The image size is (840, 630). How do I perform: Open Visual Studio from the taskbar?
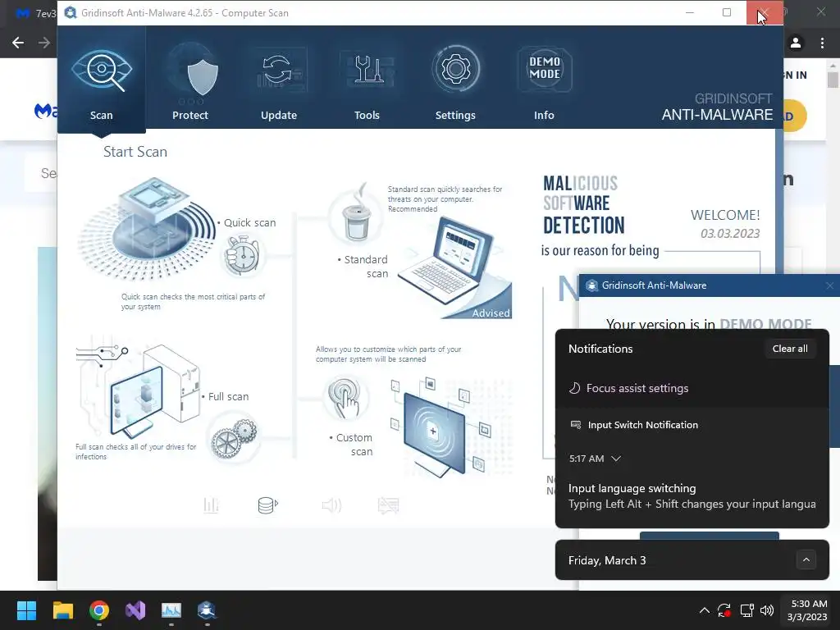[x=135, y=610]
